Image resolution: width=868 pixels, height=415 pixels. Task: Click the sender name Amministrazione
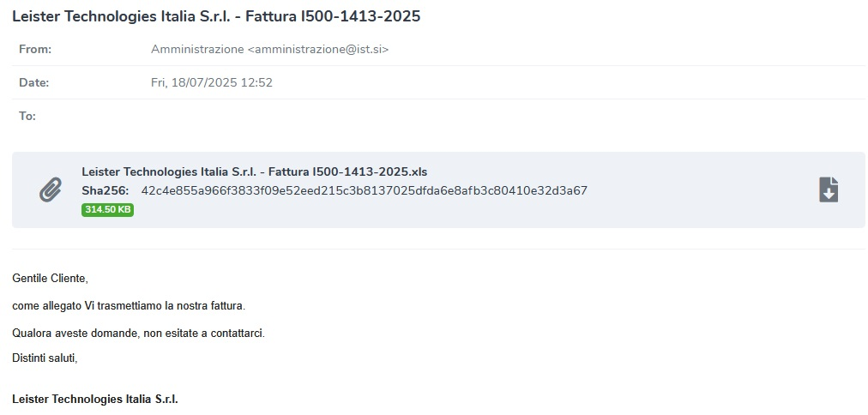tap(197, 49)
